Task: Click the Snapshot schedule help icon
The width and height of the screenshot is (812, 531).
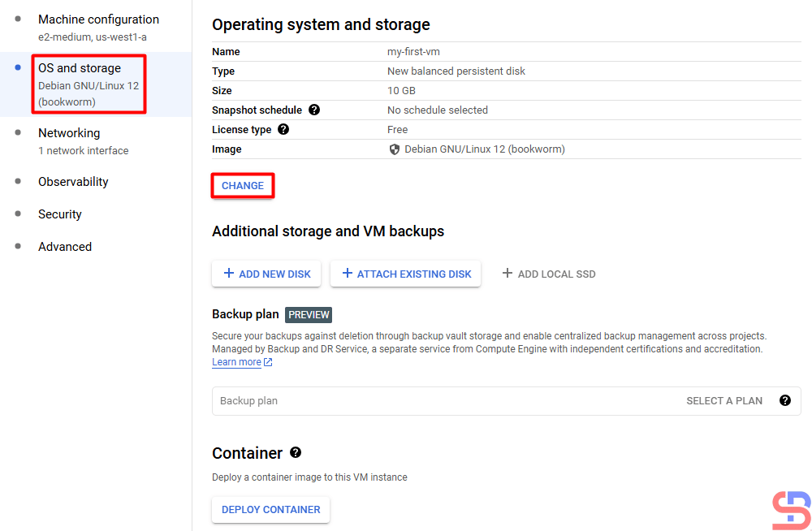Action: point(314,110)
